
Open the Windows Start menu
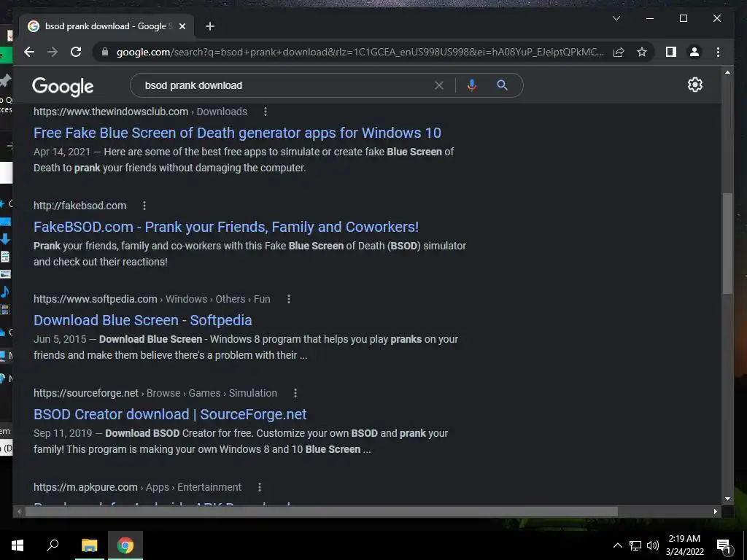[18, 545]
